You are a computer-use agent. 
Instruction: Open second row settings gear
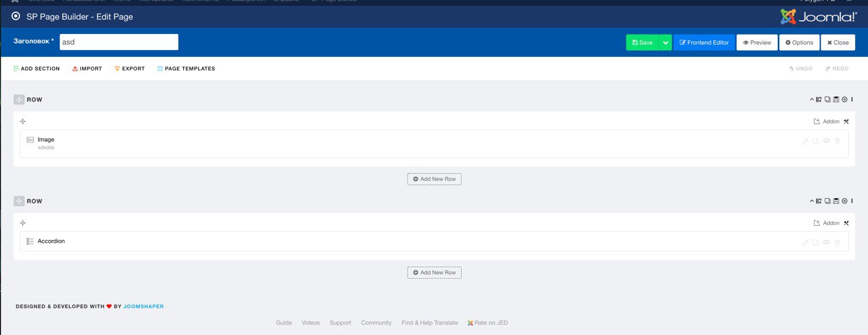pos(844,201)
